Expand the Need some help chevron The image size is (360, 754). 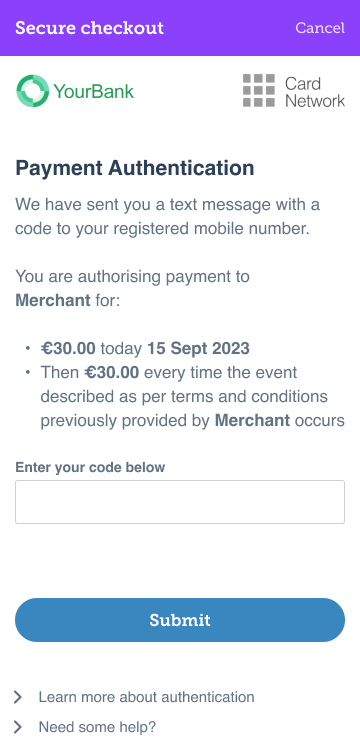pyautogui.click(x=18, y=727)
